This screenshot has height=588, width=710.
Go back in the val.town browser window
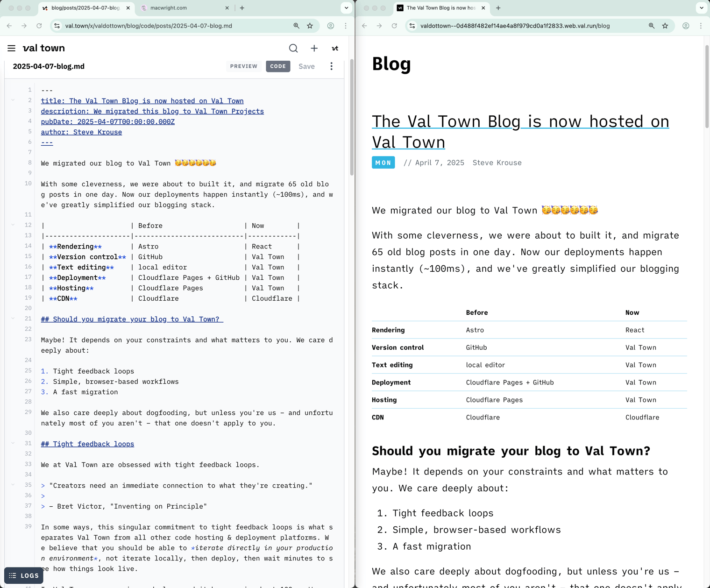pyautogui.click(x=9, y=26)
